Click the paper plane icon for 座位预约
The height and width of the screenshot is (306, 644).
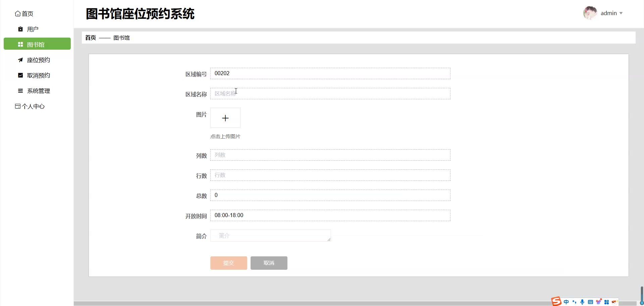pyautogui.click(x=20, y=60)
